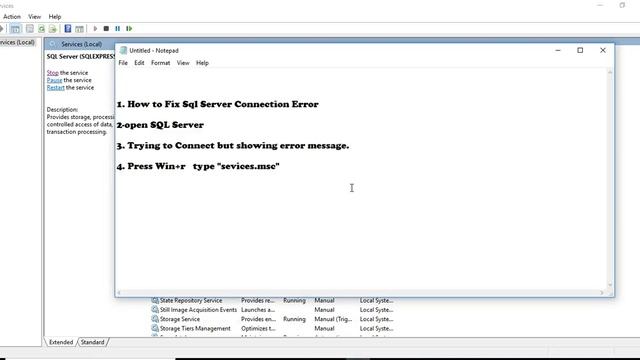Select Still Image Acquisition Events row name
The width and height of the screenshot is (640, 360).
[198, 310]
